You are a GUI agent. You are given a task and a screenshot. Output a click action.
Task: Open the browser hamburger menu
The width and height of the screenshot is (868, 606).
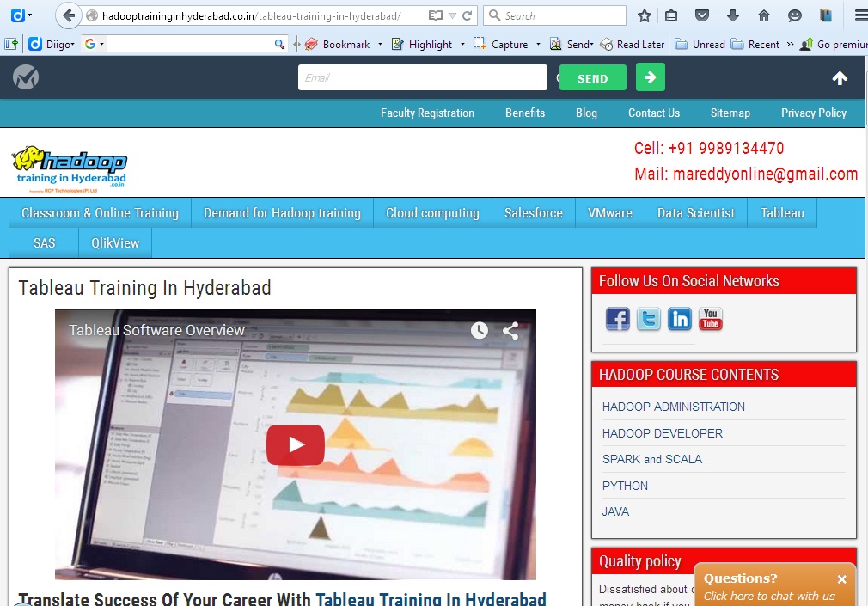click(x=861, y=15)
